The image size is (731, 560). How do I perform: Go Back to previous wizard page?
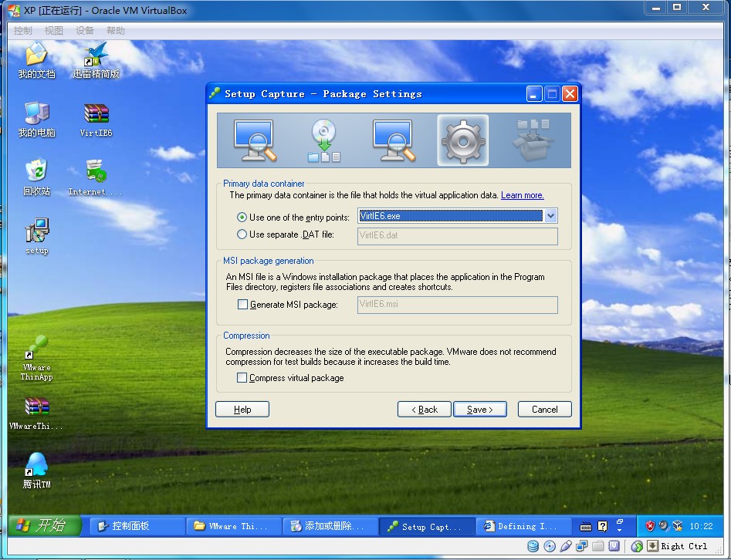click(x=425, y=409)
